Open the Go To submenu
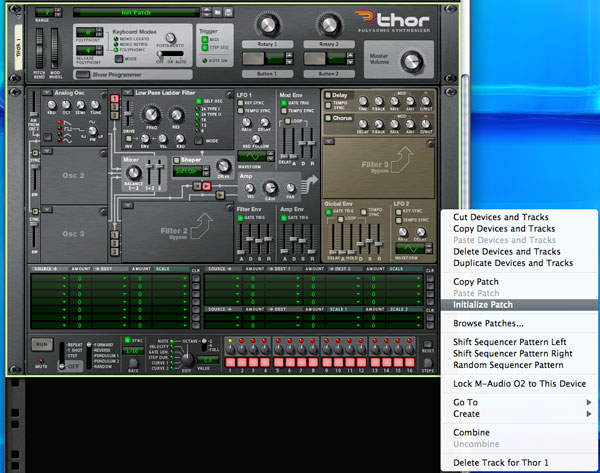 [x=519, y=402]
